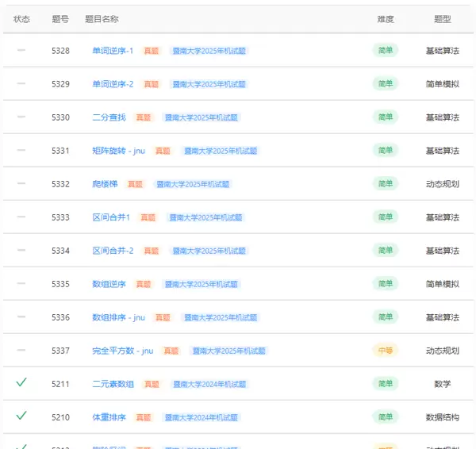Click the green checkmark for problem 5210
Screen dimensions: 476x449
click(21, 416)
